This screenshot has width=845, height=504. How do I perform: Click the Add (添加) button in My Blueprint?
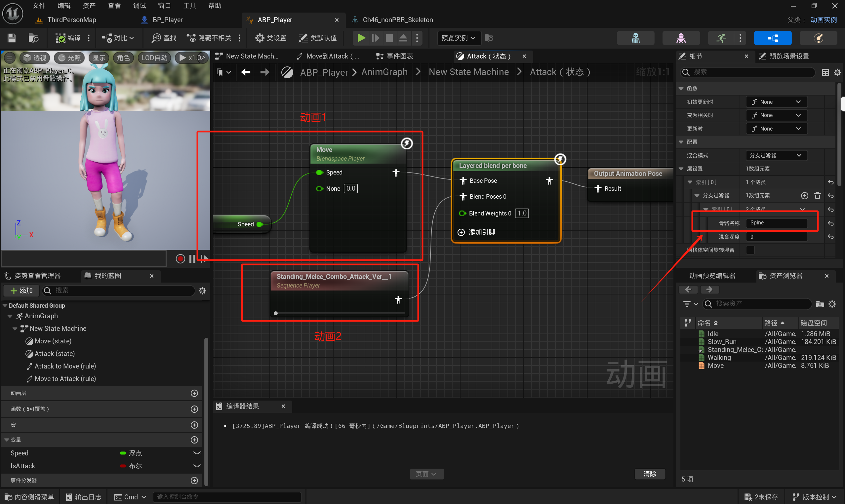coord(21,291)
